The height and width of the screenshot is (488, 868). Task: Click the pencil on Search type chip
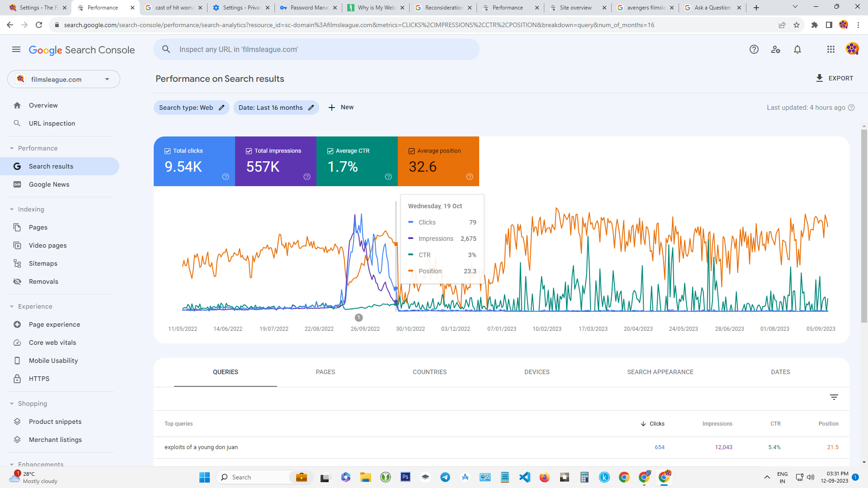pos(222,108)
